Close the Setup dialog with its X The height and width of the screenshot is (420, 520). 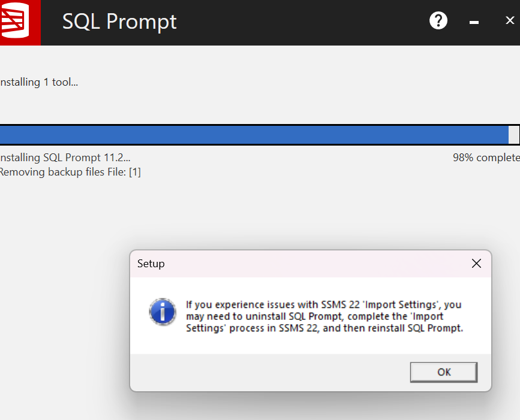click(x=476, y=264)
